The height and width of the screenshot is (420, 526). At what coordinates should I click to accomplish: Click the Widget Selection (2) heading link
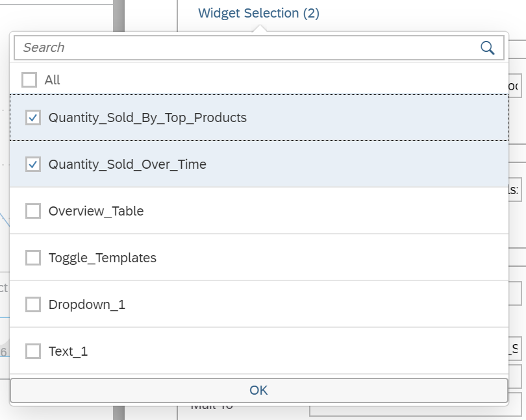(258, 12)
